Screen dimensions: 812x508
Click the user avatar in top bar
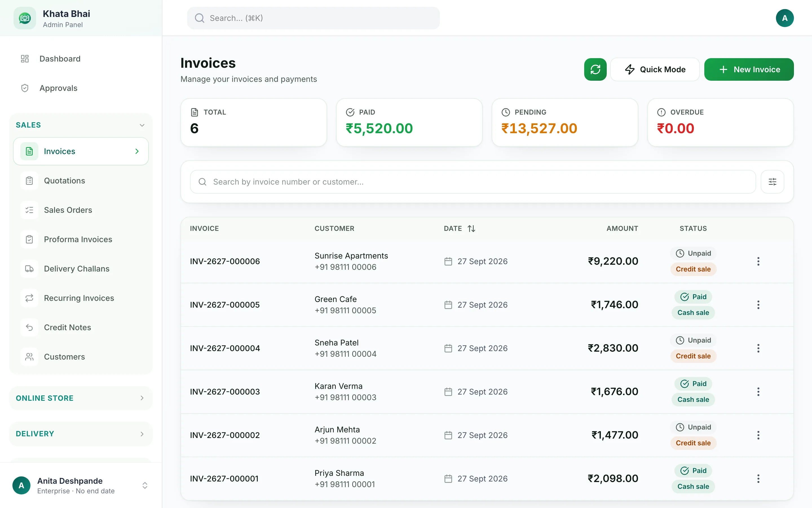coord(784,18)
